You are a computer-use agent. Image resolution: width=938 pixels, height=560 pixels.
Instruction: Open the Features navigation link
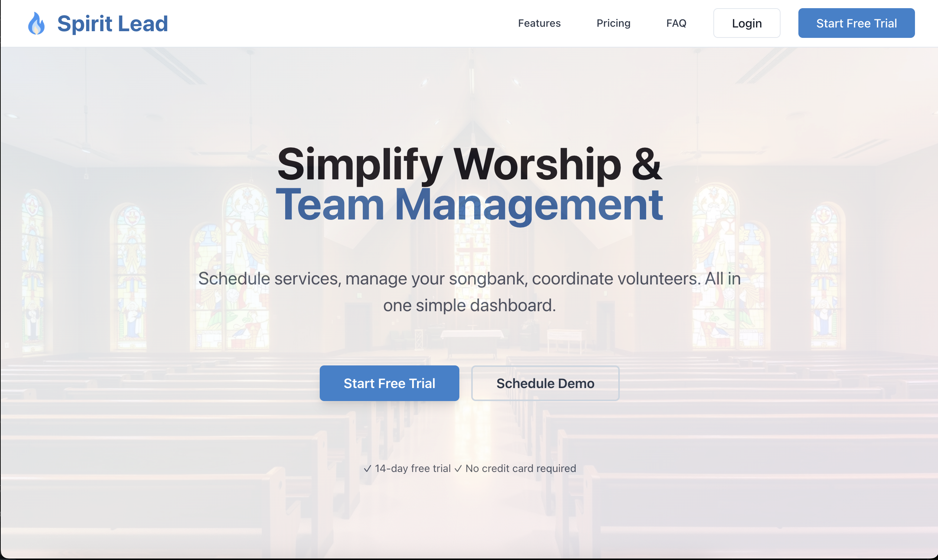pos(539,23)
